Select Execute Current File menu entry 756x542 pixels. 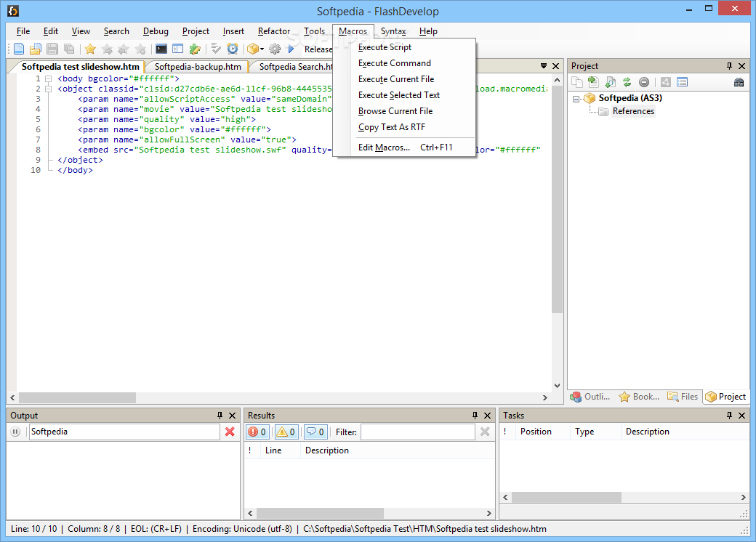(x=404, y=79)
